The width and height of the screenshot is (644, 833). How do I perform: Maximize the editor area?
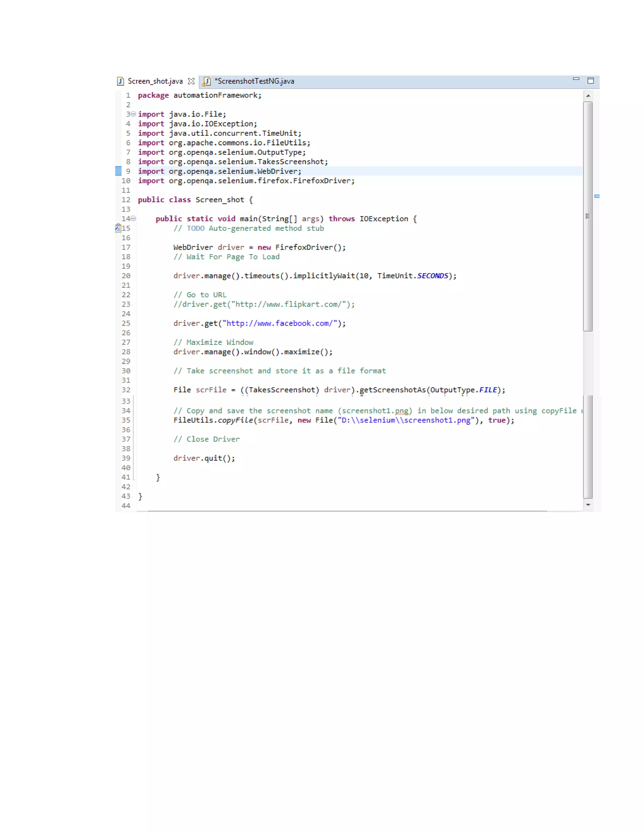591,80
